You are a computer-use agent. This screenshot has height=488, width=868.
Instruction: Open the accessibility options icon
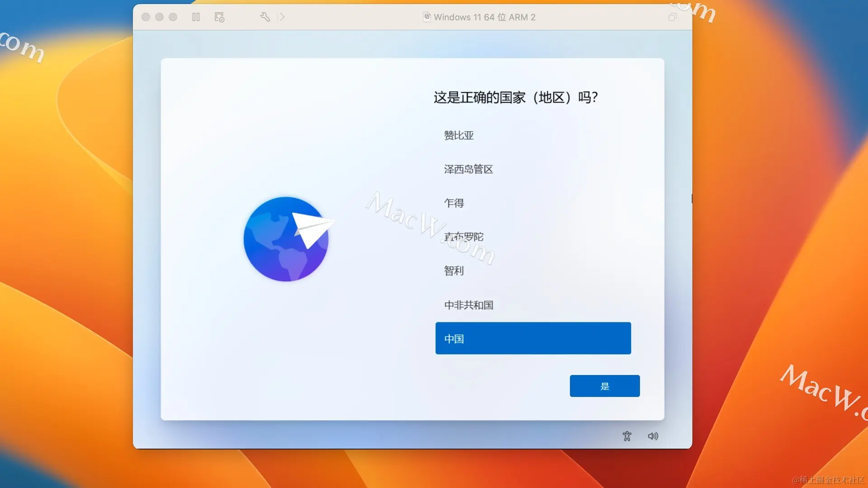[627, 436]
